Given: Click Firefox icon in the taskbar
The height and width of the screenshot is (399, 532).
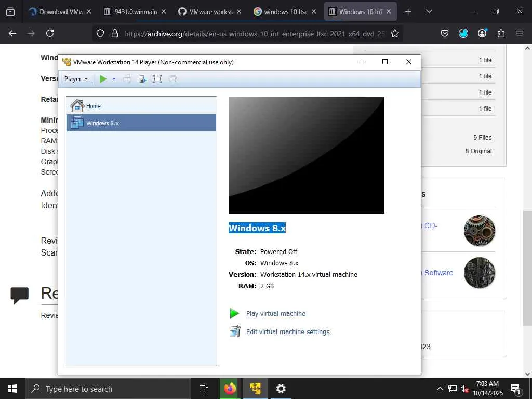Looking at the screenshot, I should click(x=230, y=389).
